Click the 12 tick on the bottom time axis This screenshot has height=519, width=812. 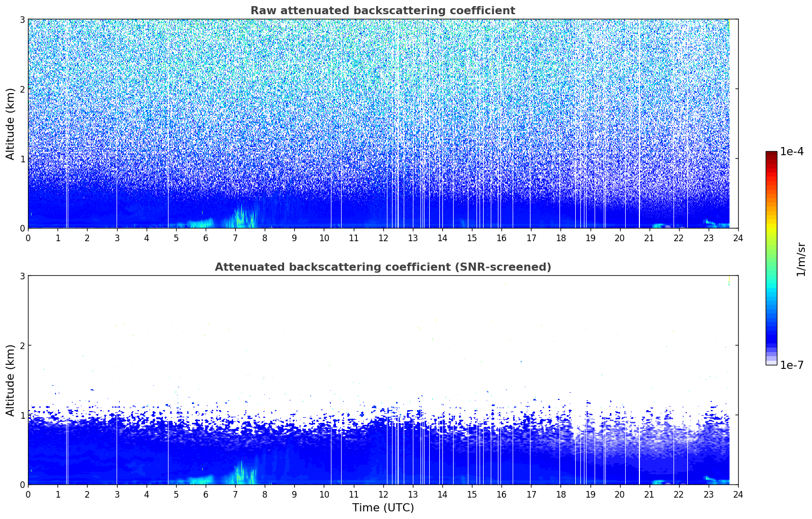coord(383,494)
